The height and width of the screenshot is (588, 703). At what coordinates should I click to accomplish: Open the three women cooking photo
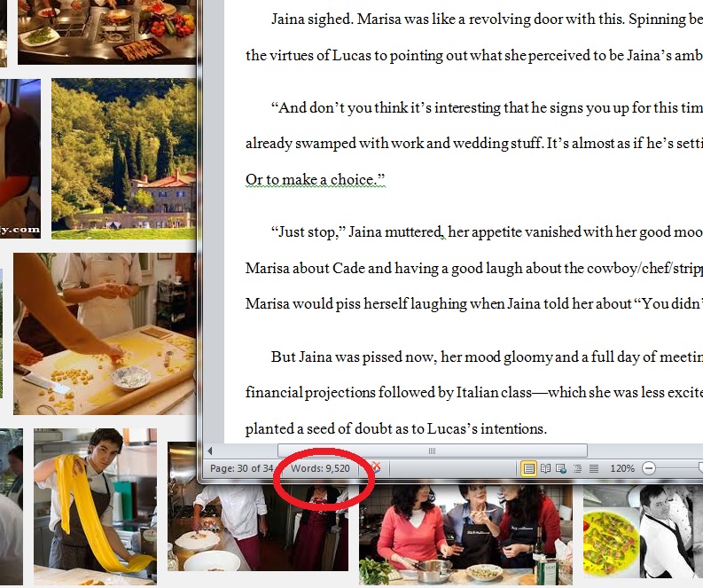(465, 535)
